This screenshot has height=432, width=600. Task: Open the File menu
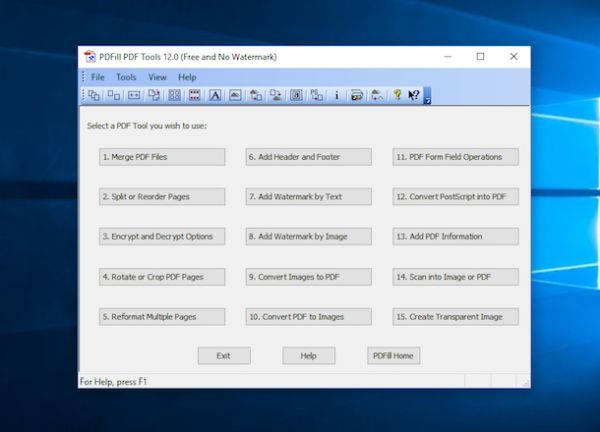tap(98, 77)
